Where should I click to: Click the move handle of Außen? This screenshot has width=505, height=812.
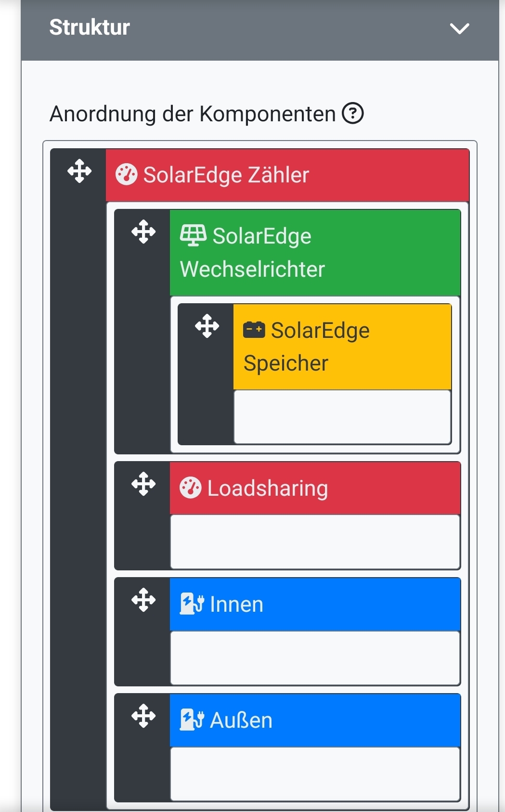[143, 717]
